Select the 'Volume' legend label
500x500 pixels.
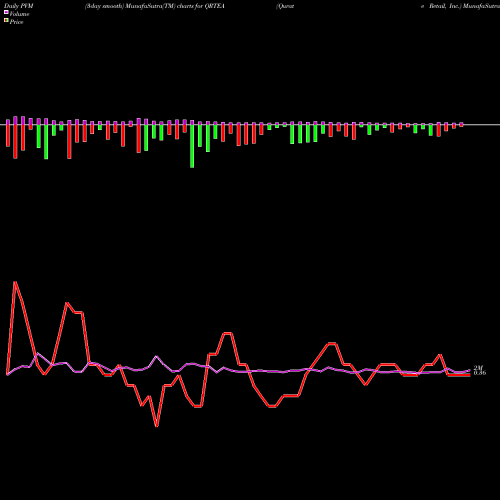click(19, 14)
